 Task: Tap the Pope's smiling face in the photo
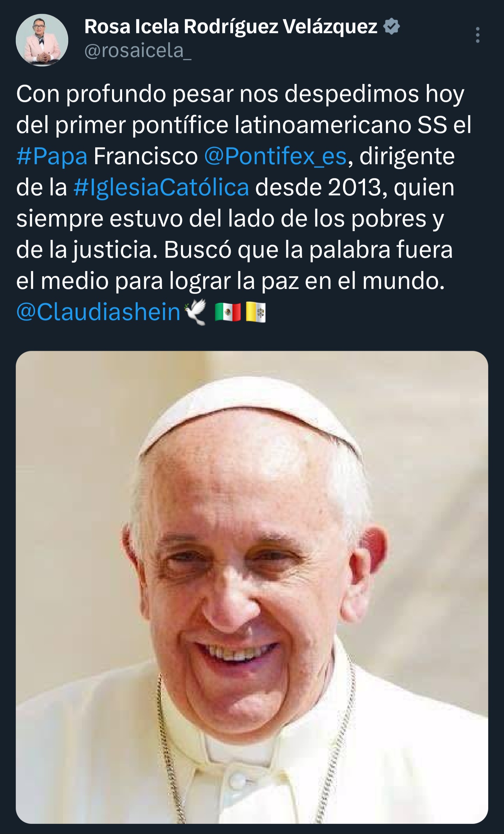[x=241, y=574]
